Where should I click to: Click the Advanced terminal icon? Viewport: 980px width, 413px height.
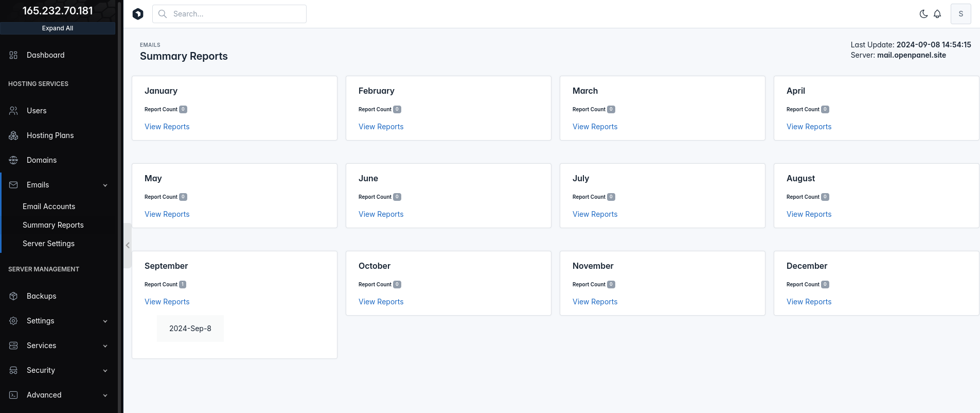[x=13, y=395]
